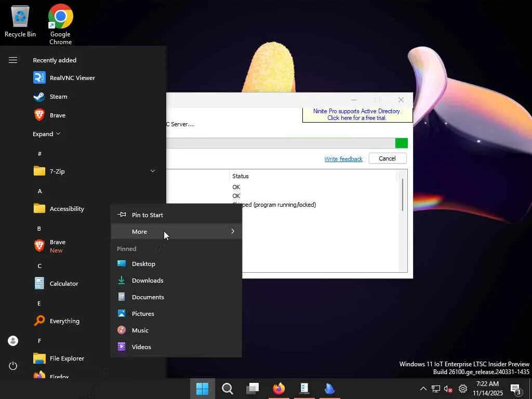This screenshot has height=399, width=532.
Task: Launch Calculator from the app list
Action: coord(56,283)
